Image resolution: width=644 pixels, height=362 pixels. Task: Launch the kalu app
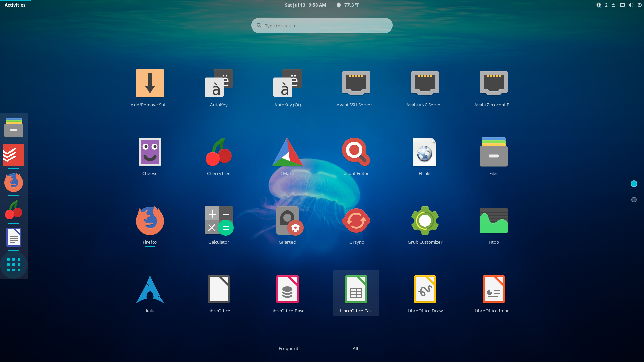[150, 294]
